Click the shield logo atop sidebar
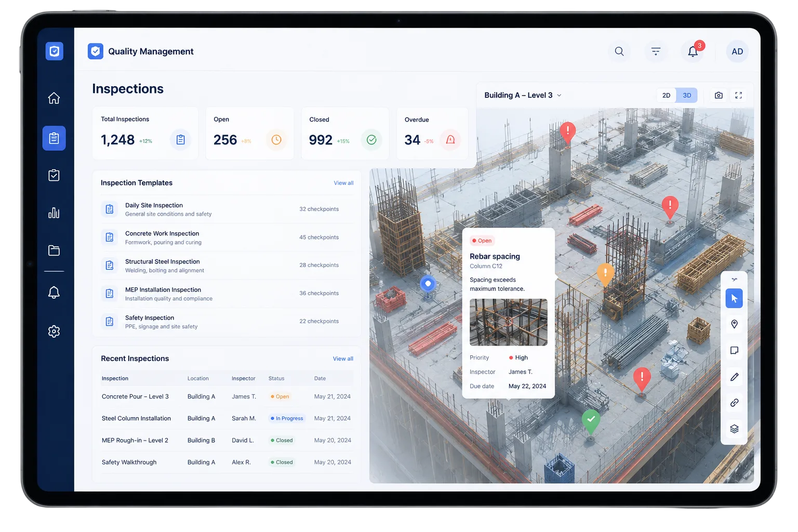 [x=54, y=51]
